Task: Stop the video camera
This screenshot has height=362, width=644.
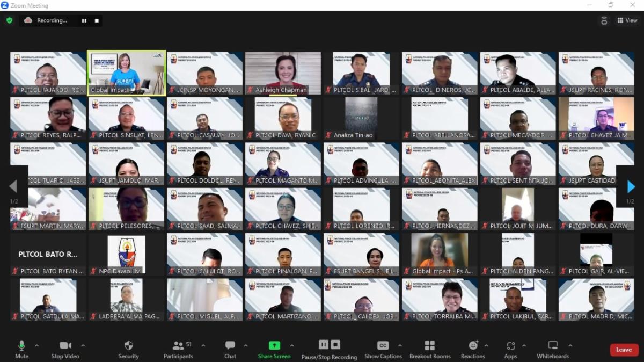Action: (x=65, y=349)
